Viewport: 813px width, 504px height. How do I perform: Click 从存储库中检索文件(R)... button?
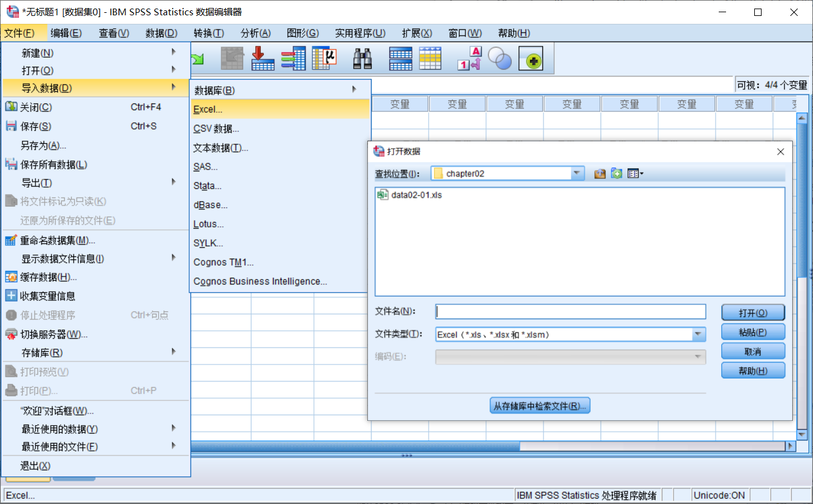(540, 406)
